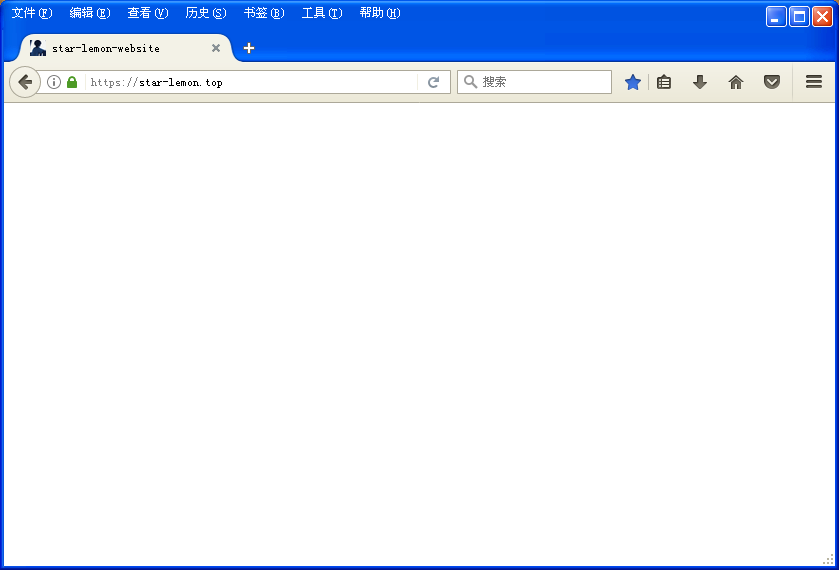Show bookmarks list icon
This screenshot has width=839, height=570.
pos(664,82)
